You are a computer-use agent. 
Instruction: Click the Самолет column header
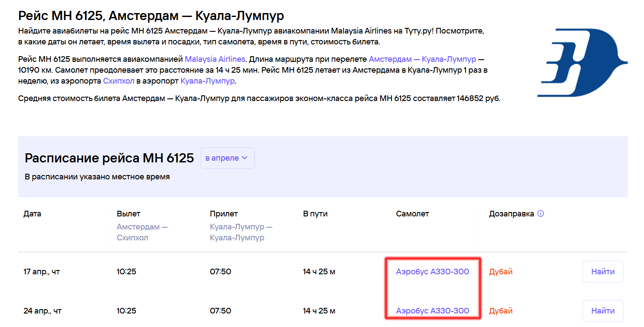point(412,214)
